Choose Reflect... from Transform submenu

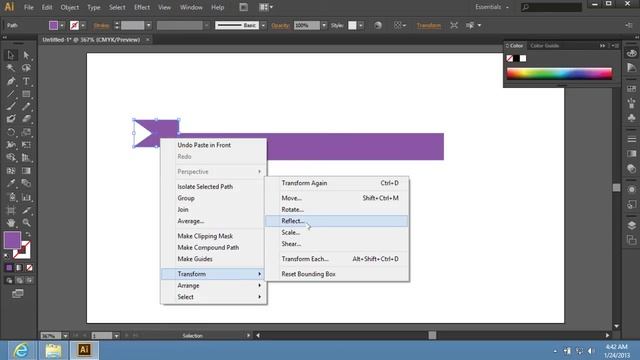pyautogui.click(x=336, y=221)
